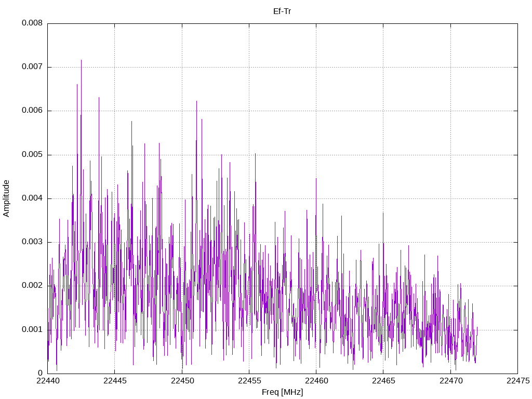
Task: Click the x-axis tick label 22460
Action: point(316,381)
